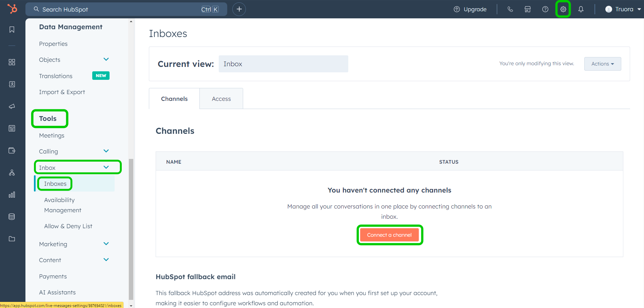The height and width of the screenshot is (308, 644).
Task: Open the Settings gear icon
Action: coord(563,9)
